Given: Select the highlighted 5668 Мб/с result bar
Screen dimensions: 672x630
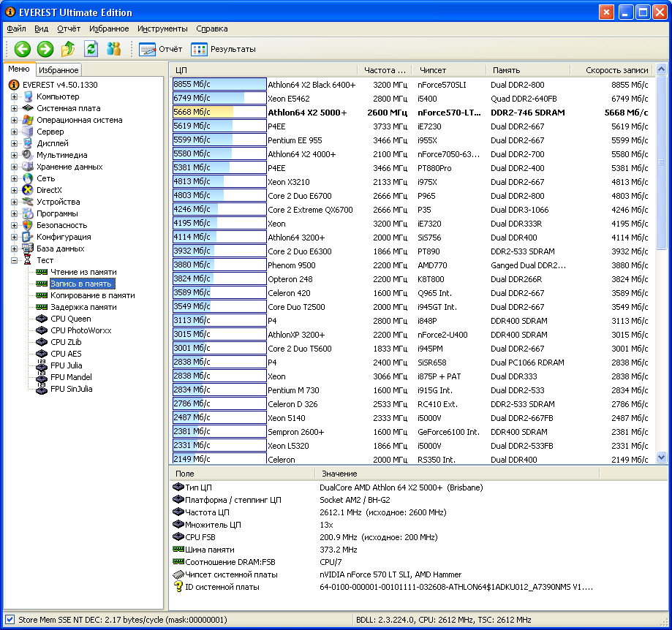Looking at the screenshot, I should point(219,112).
